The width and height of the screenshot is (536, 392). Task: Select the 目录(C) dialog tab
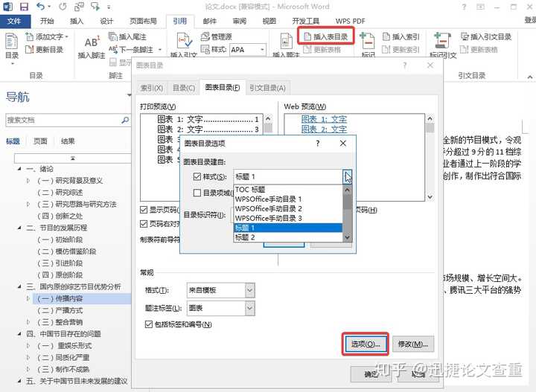[184, 88]
